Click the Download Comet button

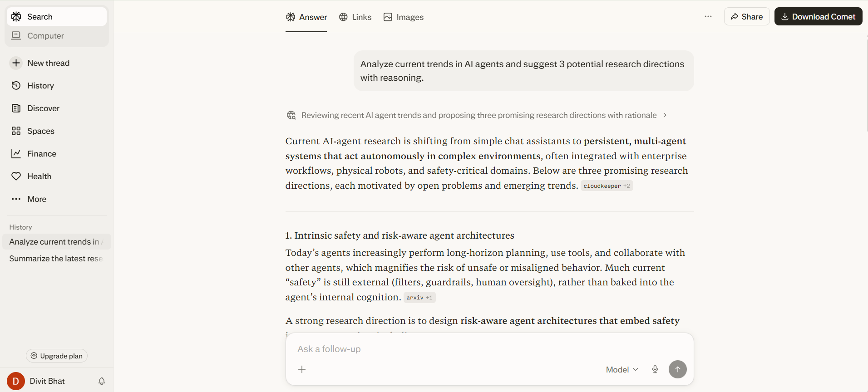pyautogui.click(x=818, y=16)
